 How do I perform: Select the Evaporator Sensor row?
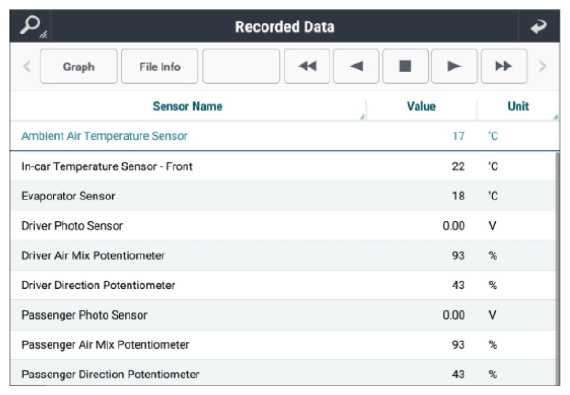pyautogui.click(x=283, y=196)
